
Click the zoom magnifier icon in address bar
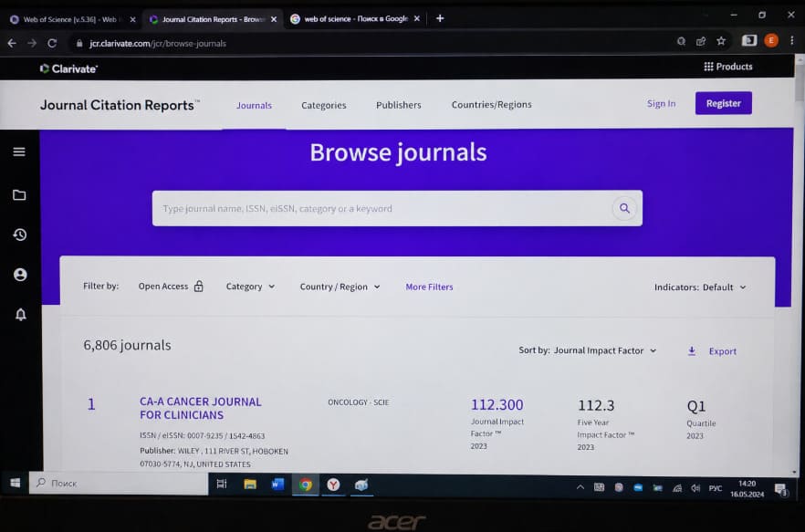pos(681,41)
